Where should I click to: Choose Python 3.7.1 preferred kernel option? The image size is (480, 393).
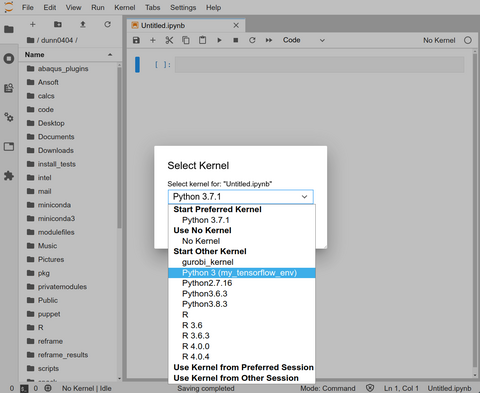[242, 220]
